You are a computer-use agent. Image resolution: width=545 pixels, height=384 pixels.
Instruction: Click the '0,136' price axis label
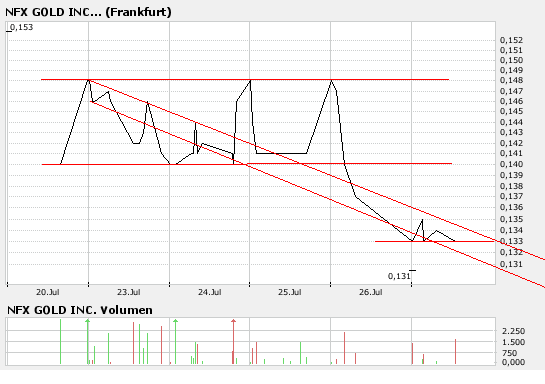(511, 207)
